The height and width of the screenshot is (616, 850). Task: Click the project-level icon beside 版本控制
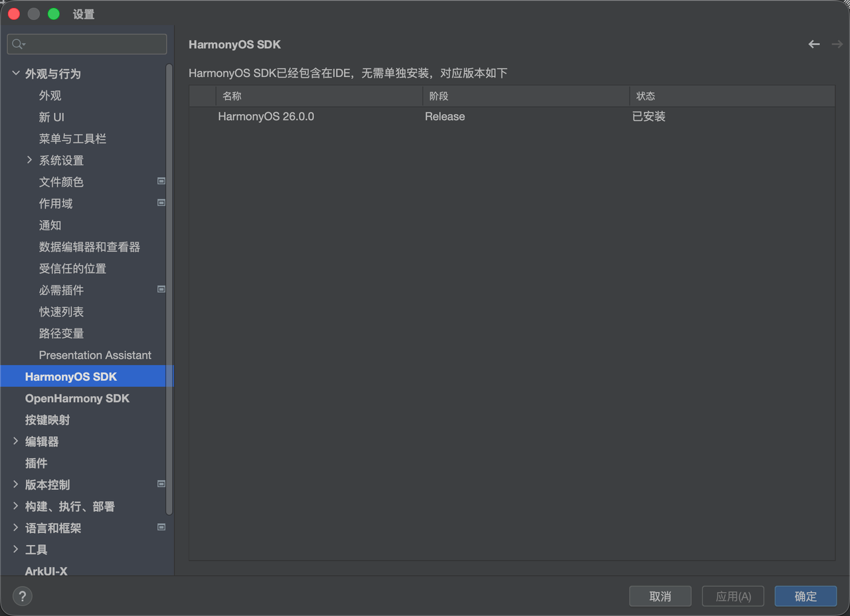pos(161,484)
